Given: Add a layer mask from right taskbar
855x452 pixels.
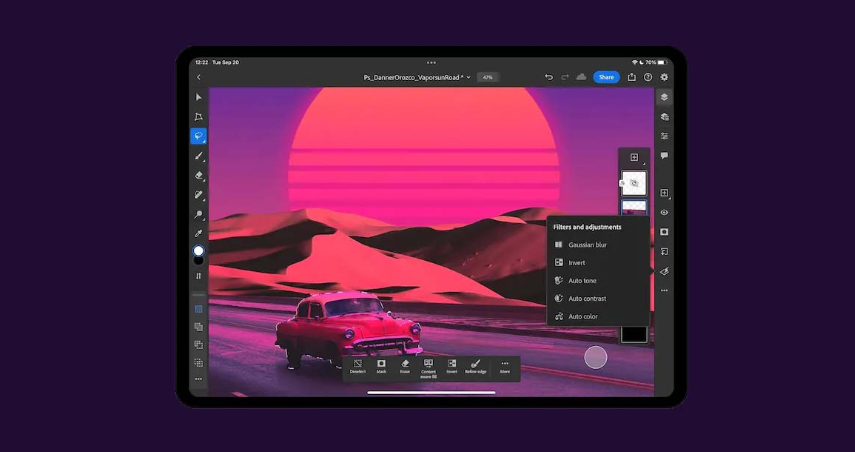Looking at the screenshot, I should click(x=664, y=232).
